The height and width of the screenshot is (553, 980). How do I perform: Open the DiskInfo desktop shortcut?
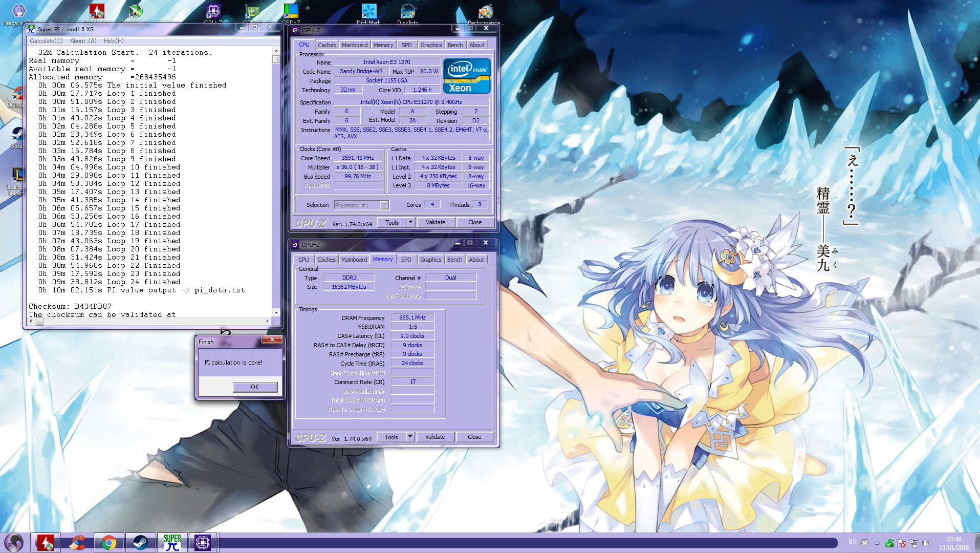[x=408, y=12]
